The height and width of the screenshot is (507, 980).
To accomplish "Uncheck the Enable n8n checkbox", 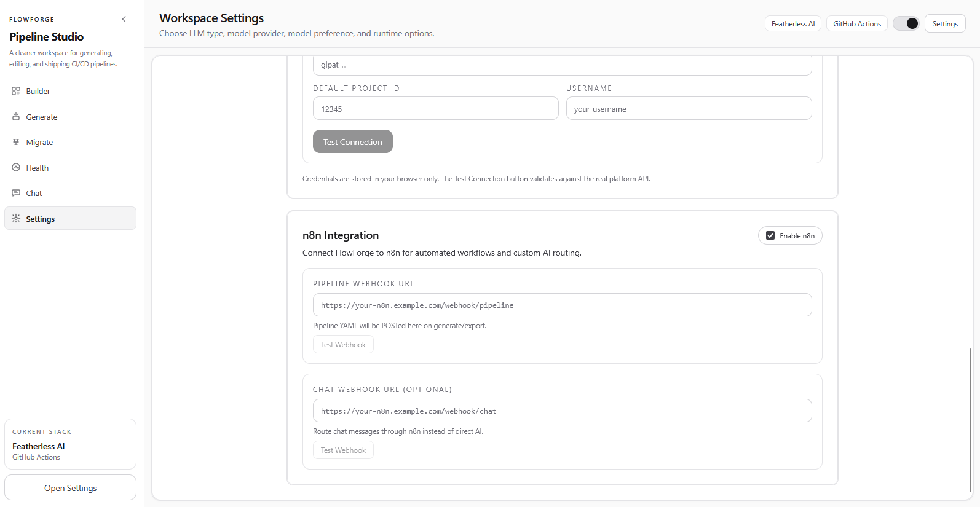I will coord(770,235).
